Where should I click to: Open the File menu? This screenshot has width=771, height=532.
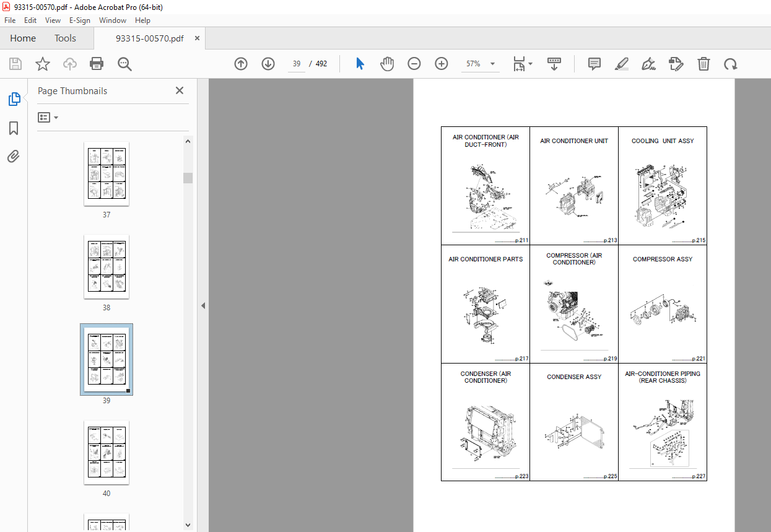10,20
